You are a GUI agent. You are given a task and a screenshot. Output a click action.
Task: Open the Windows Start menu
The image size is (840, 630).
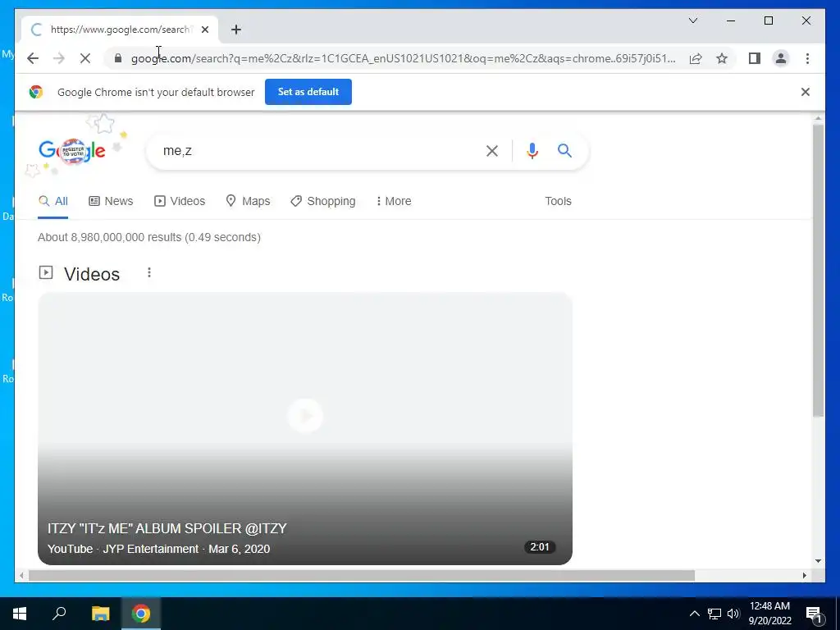(x=20, y=614)
